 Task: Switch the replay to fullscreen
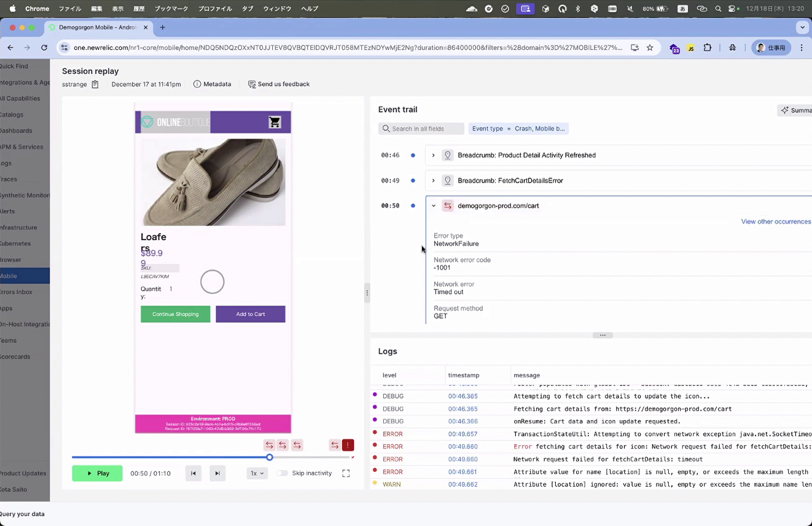point(346,473)
